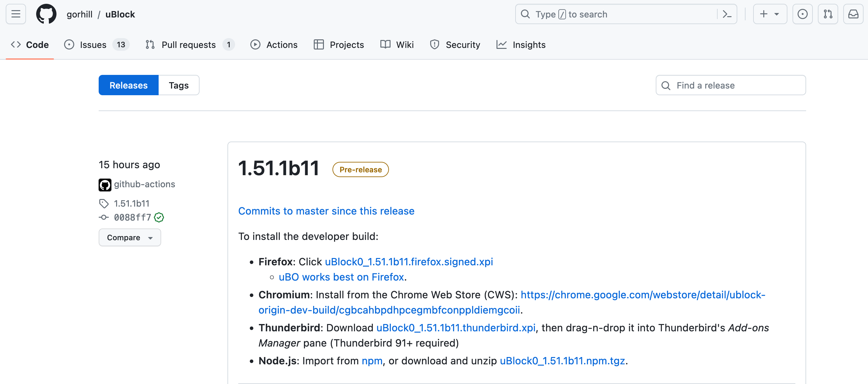Open the npm link

(372, 361)
